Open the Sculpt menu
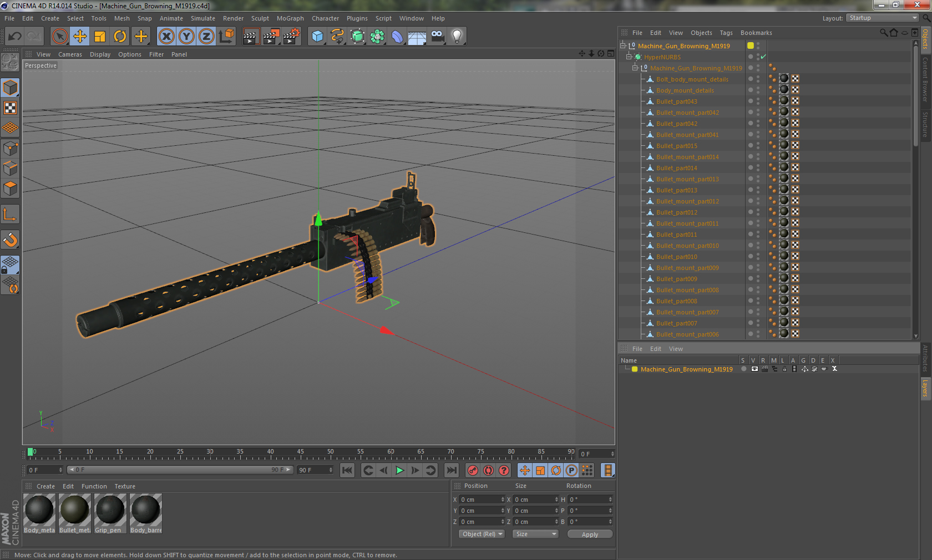This screenshot has height=560, width=932. point(260,18)
